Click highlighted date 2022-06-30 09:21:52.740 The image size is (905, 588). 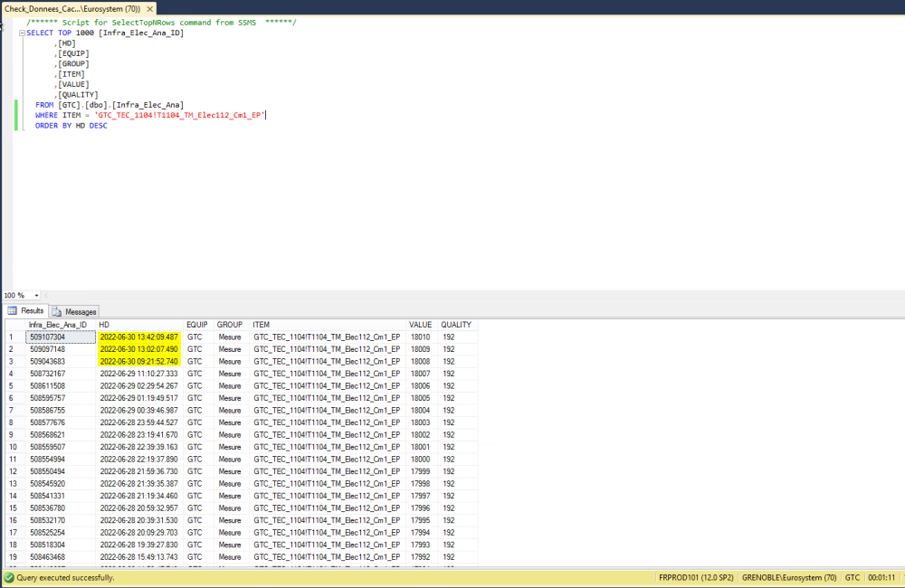[139, 361]
